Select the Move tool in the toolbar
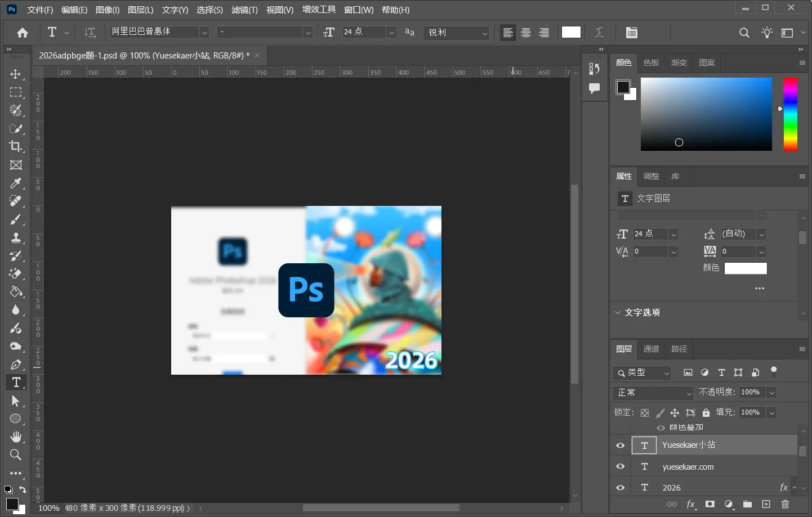Image resolution: width=812 pixels, height=517 pixels. click(16, 74)
